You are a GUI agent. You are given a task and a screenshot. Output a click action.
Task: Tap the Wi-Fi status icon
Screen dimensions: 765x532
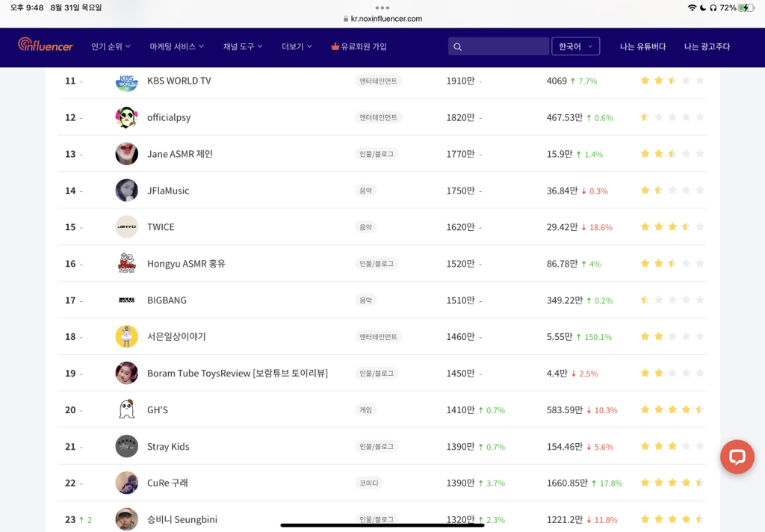coord(692,7)
